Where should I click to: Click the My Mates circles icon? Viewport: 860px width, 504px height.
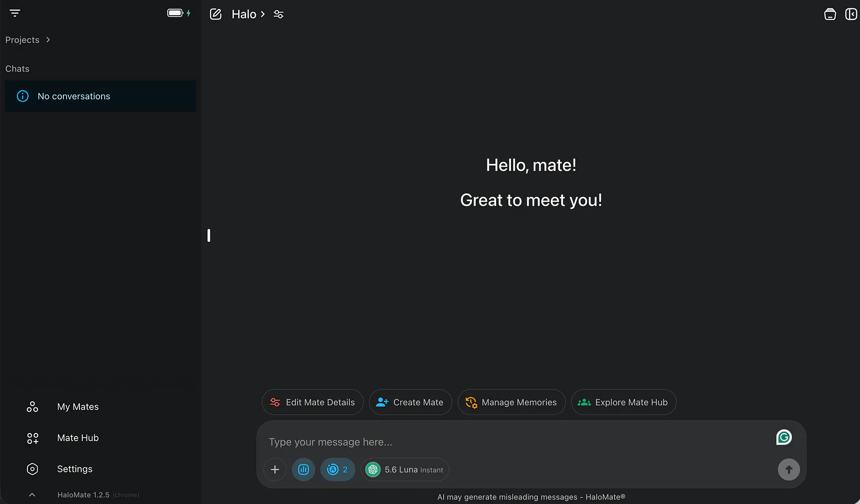click(32, 407)
